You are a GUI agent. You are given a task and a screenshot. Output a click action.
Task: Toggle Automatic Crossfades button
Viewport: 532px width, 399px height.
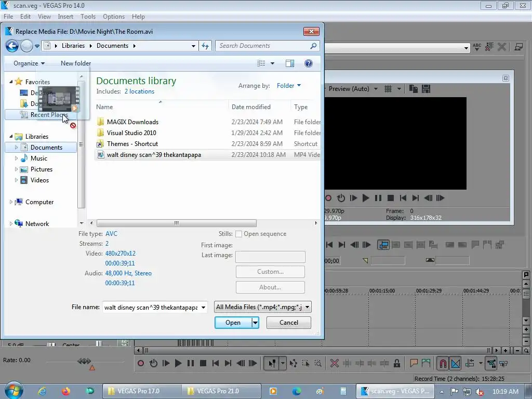(x=456, y=363)
